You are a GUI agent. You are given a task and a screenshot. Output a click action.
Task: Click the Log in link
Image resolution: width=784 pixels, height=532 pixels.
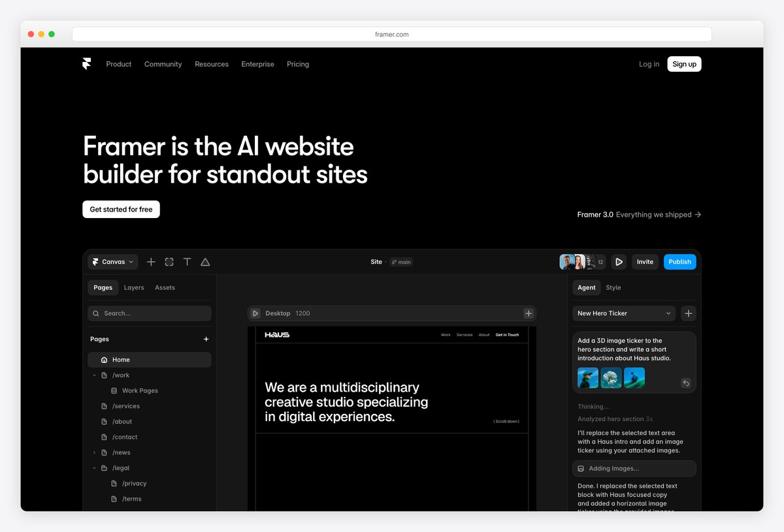[649, 64]
